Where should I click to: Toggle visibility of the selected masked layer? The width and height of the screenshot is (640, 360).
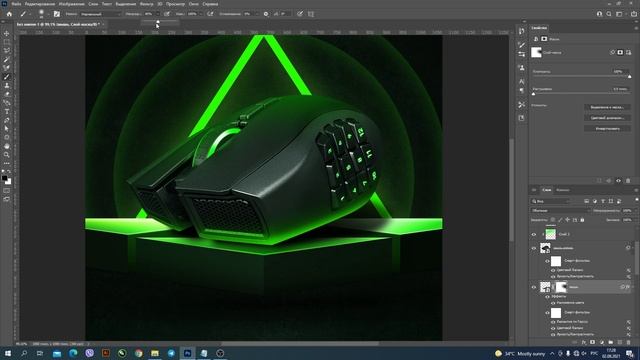pos(534,287)
